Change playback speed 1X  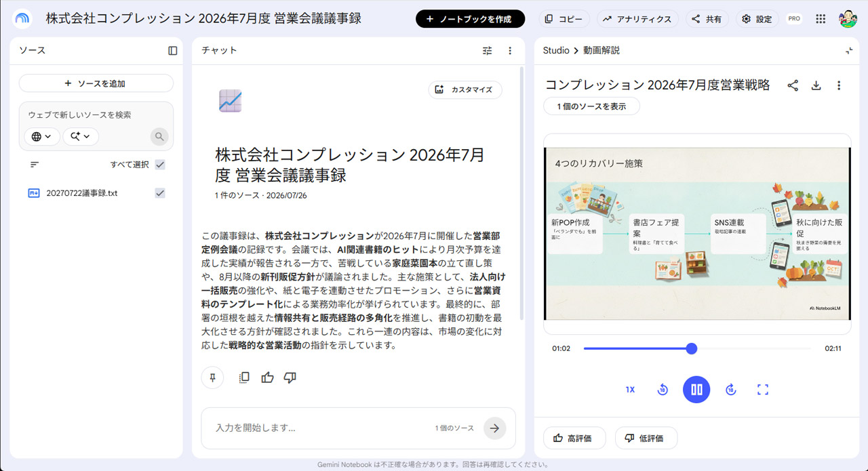pos(630,390)
